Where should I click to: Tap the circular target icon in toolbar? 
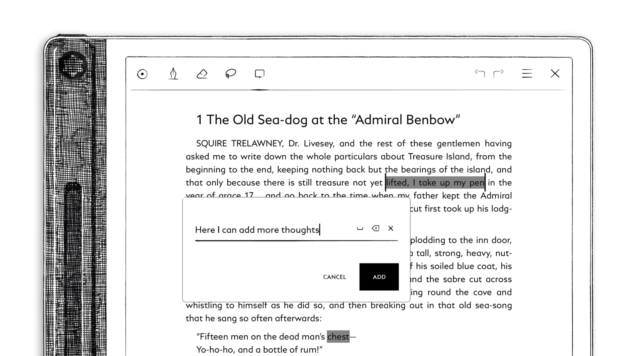[142, 74]
